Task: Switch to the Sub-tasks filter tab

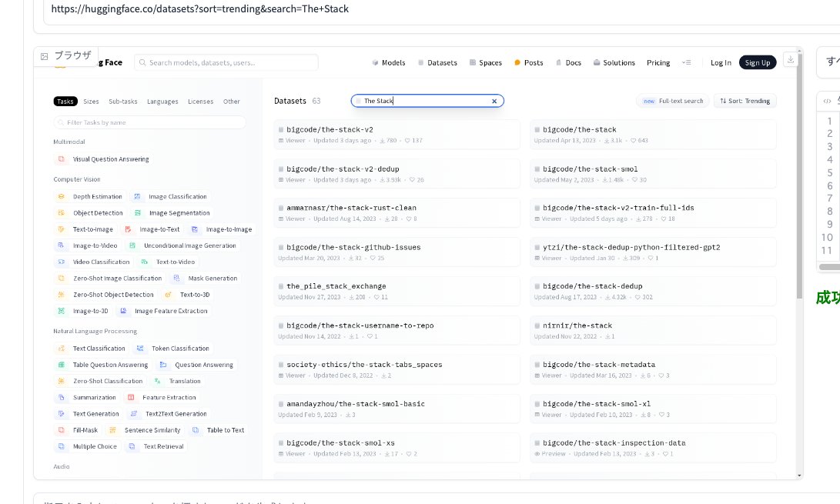Action: pos(122,102)
